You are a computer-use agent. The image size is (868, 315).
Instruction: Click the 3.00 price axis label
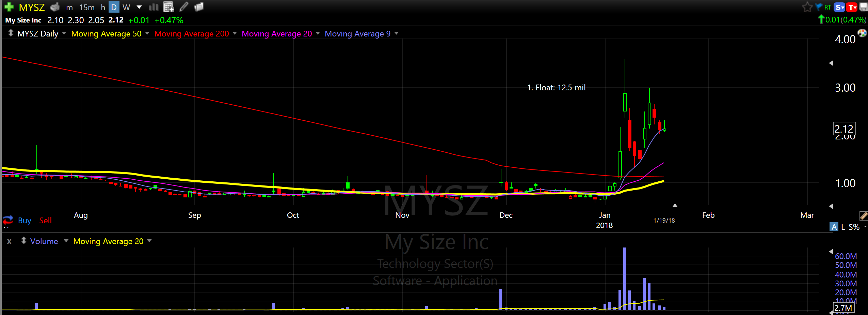845,88
